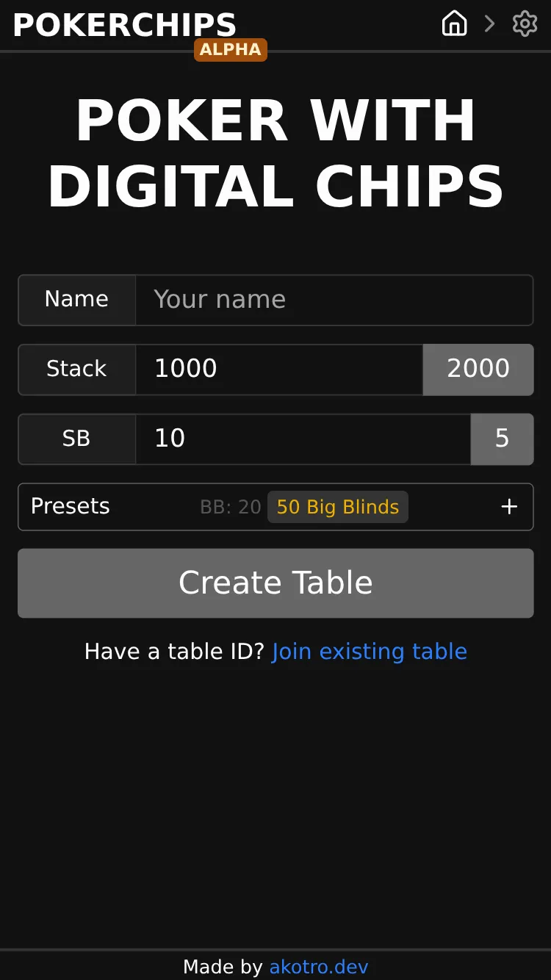
Task: Expand the Presets row
Action: (70, 507)
